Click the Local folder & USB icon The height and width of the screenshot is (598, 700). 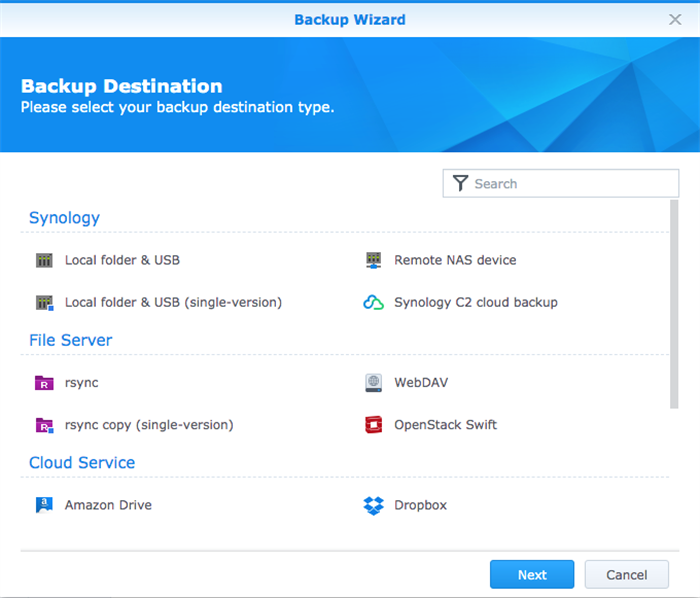tap(44, 260)
